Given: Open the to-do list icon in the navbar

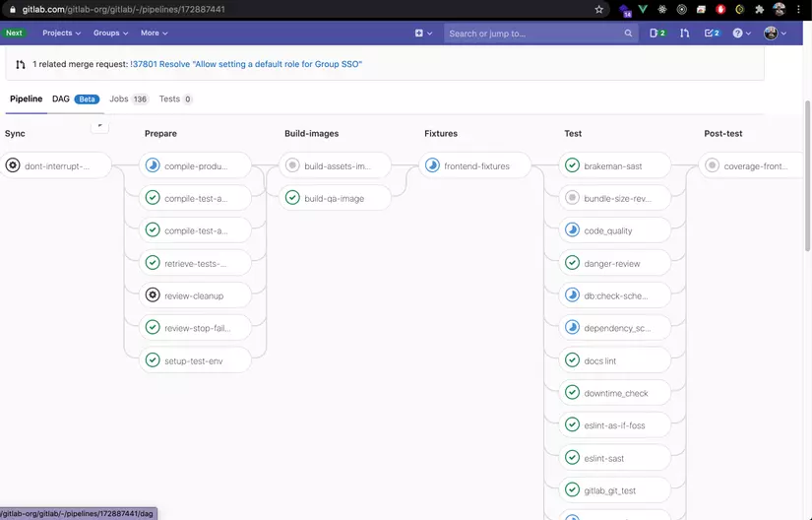Looking at the screenshot, I should point(712,33).
